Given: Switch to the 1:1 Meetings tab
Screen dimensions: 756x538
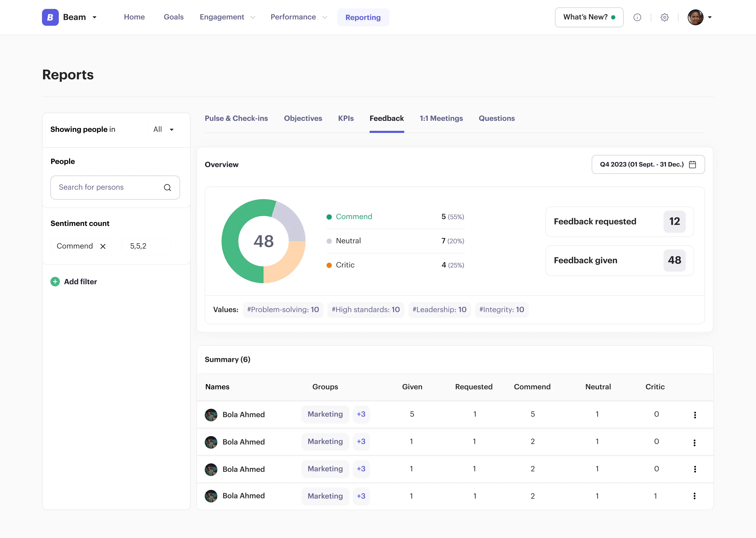Looking at the screenshot, I should click(441, 118).
